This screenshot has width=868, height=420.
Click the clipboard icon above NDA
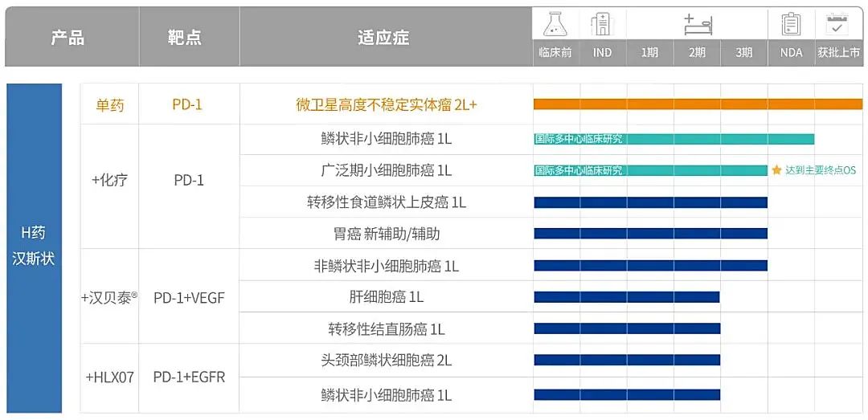(791, 24)
